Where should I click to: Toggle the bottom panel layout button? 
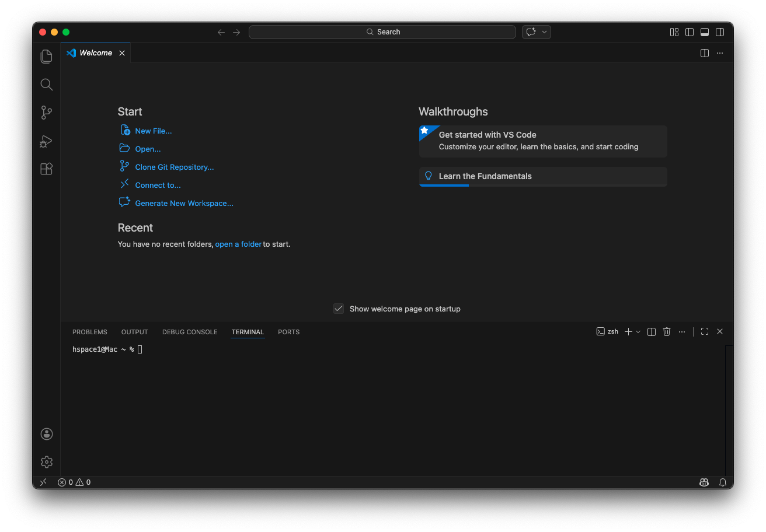pos(705,32)
